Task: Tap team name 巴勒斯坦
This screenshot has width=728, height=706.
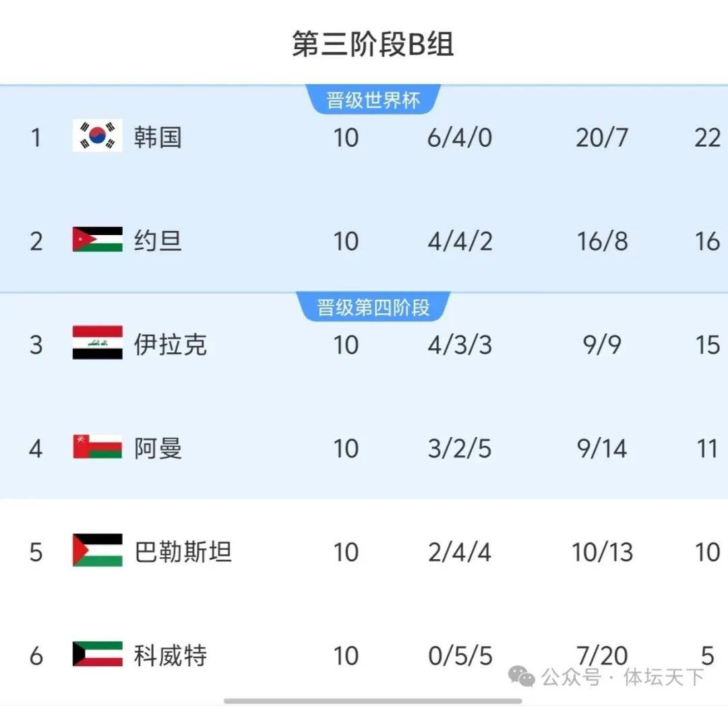Action: [x=183, y=552]
